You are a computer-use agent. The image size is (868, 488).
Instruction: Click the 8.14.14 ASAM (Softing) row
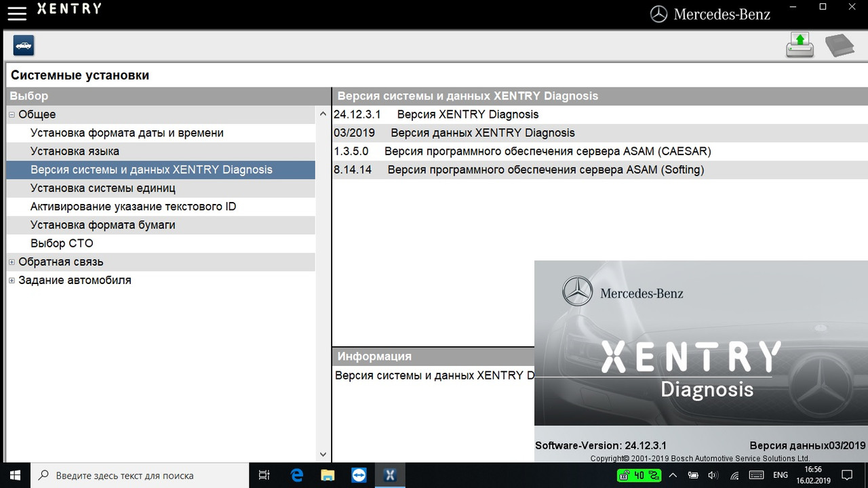click(x=600, y=169)
